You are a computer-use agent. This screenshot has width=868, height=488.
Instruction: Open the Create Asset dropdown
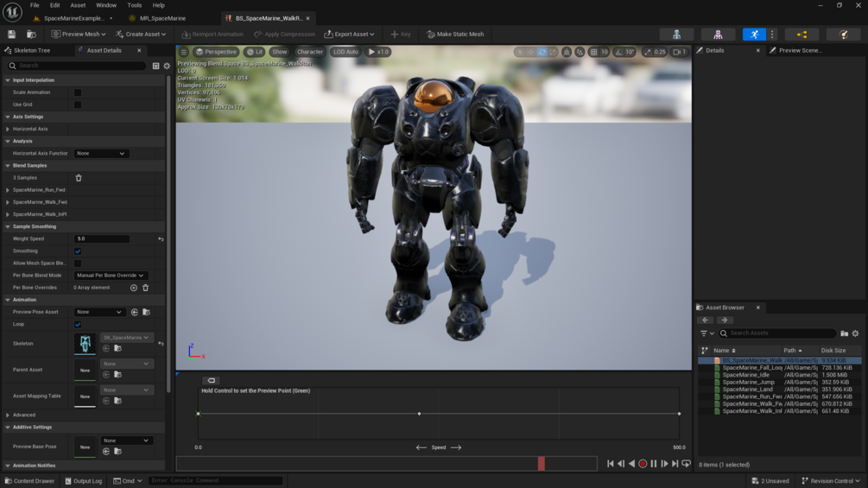point(141,35)
